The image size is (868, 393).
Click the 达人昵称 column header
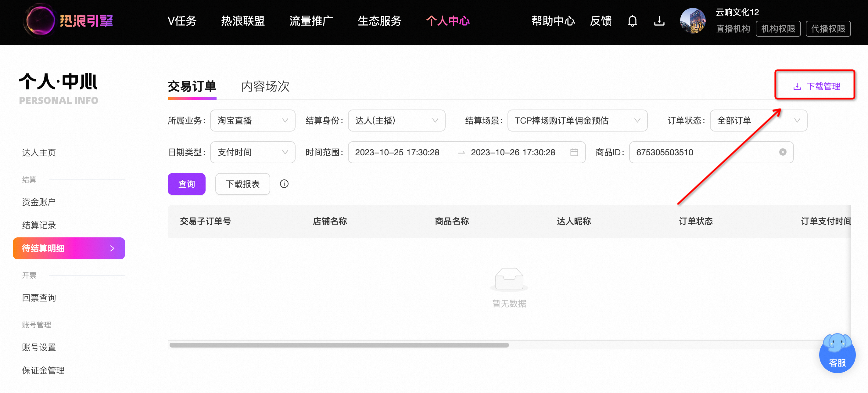[x=573, y=221]
